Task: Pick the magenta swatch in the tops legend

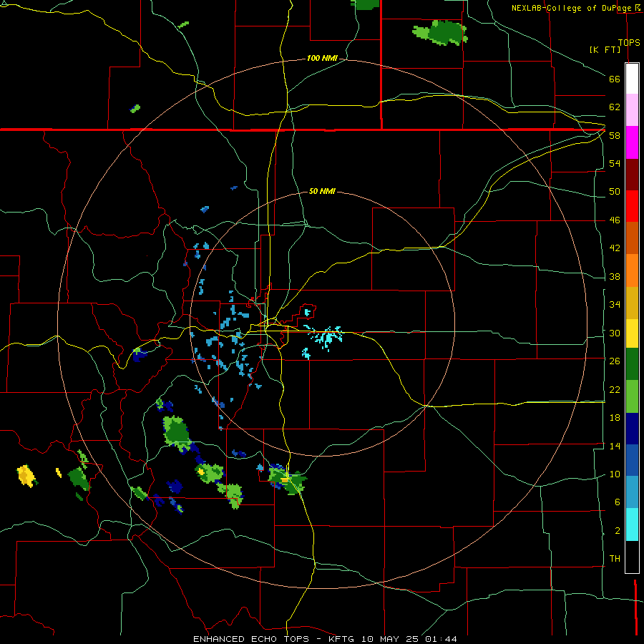Action: (632, 142)
